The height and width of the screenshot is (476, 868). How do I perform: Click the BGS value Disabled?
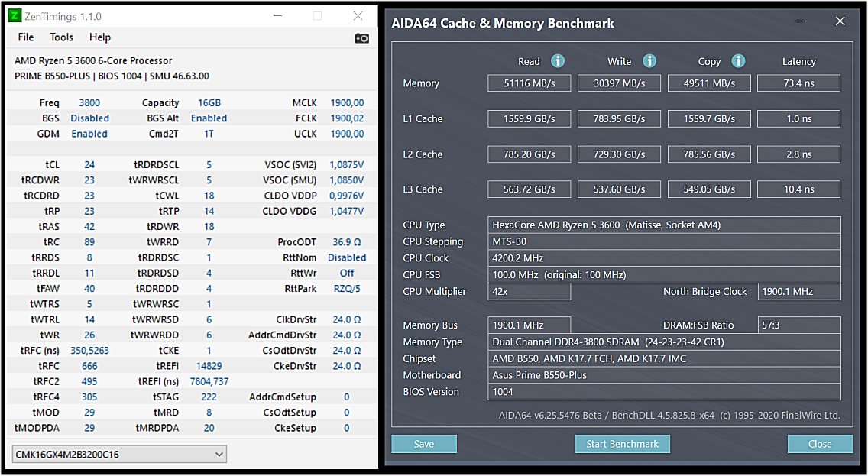[89, 118]
